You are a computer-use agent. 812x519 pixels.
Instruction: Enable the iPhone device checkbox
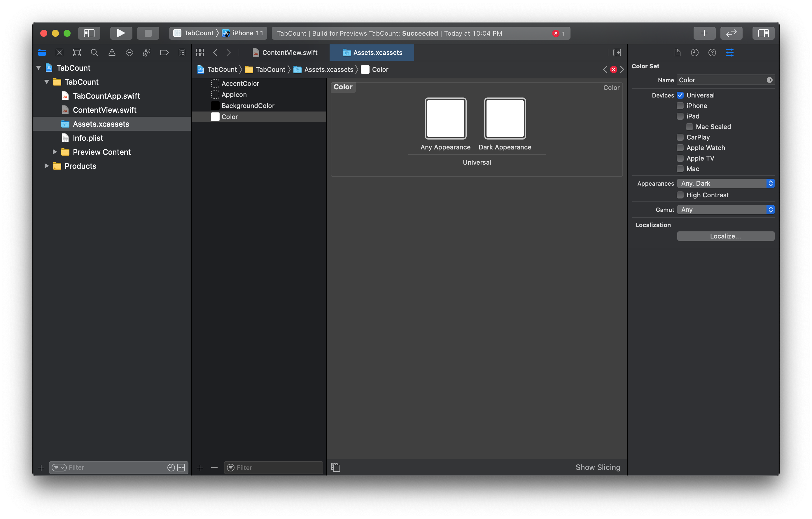(680, 106)
